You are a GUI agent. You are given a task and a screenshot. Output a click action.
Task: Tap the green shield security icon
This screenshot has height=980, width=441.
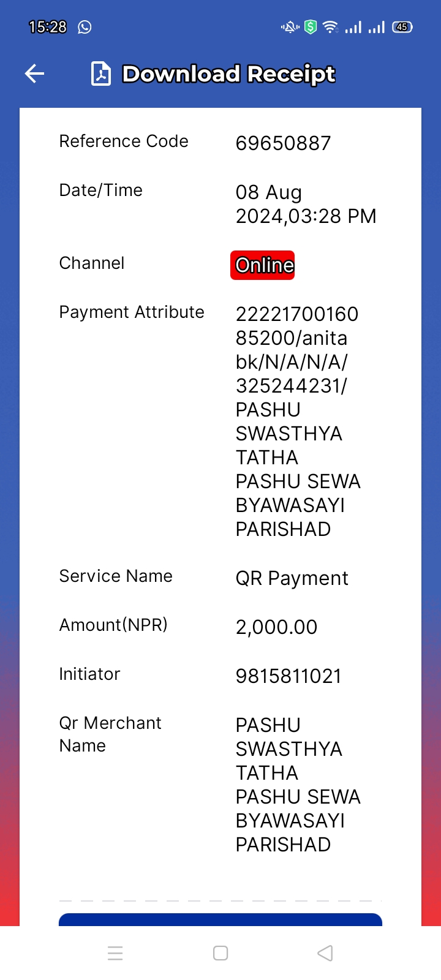coord(311,27)
